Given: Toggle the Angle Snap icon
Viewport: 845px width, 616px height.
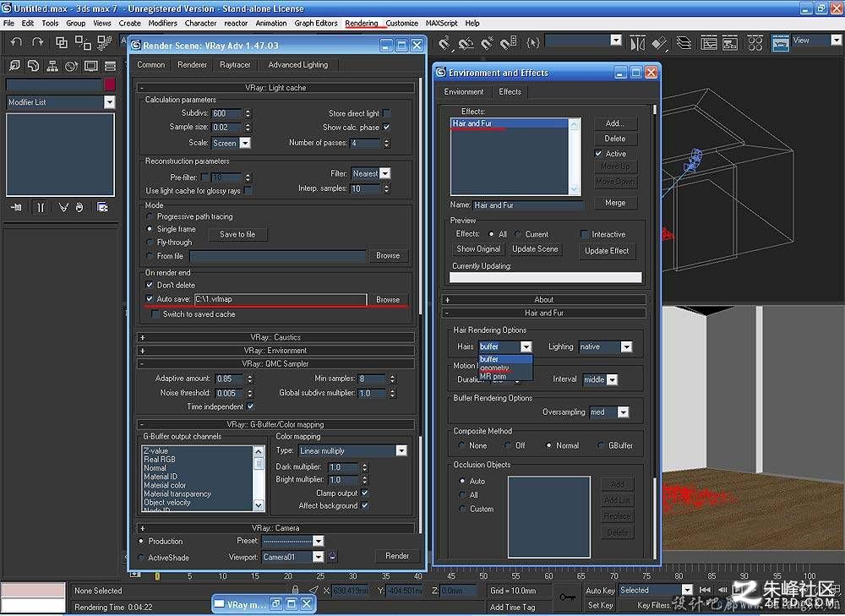Looking at the screenshot, I should coord(466,43).
